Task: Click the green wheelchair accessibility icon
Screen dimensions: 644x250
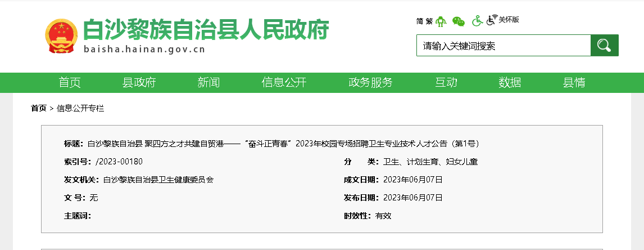Action: (x=477, y=21)
